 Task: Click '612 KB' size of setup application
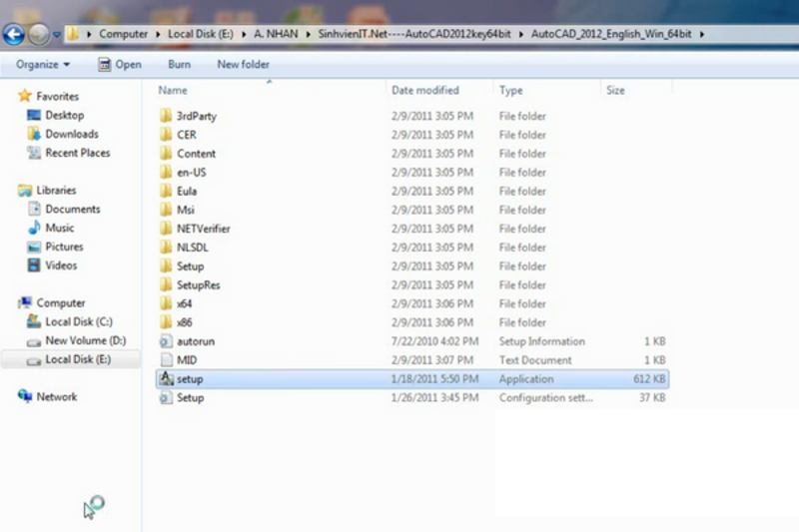[x=649, y=379]
